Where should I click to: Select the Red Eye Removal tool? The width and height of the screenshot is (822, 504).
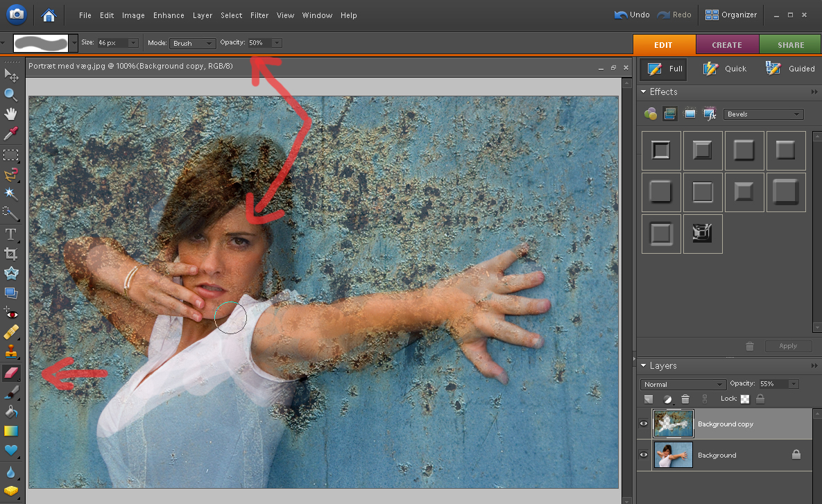pyautogui.click(x=11, y=313)
